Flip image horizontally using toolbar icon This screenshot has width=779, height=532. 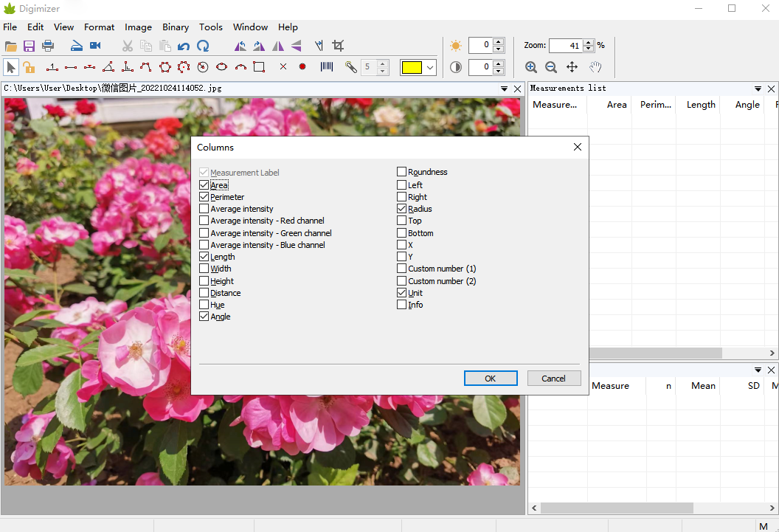point(278,46)
